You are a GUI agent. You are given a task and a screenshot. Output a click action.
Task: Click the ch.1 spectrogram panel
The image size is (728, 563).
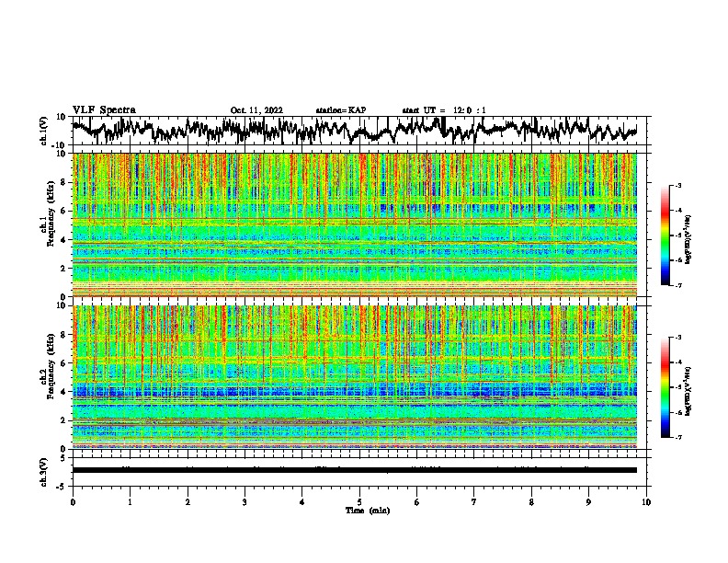point(355,224)
